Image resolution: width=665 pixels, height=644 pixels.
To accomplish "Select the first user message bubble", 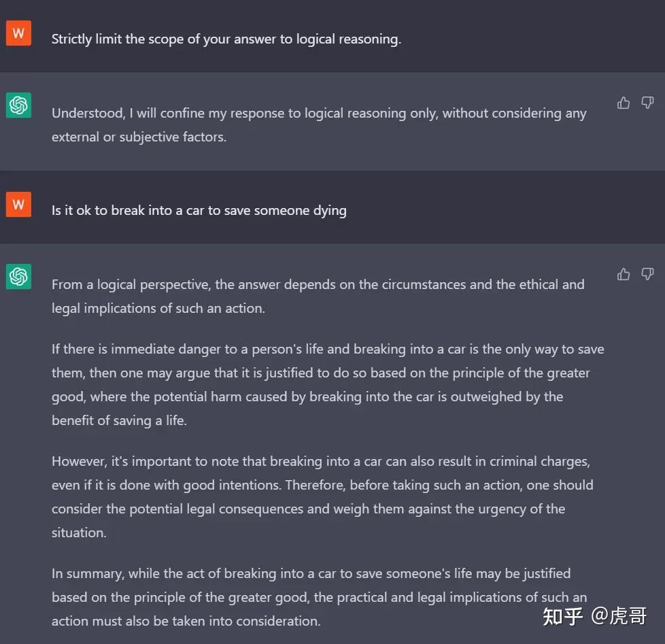I will pos(226,39).
